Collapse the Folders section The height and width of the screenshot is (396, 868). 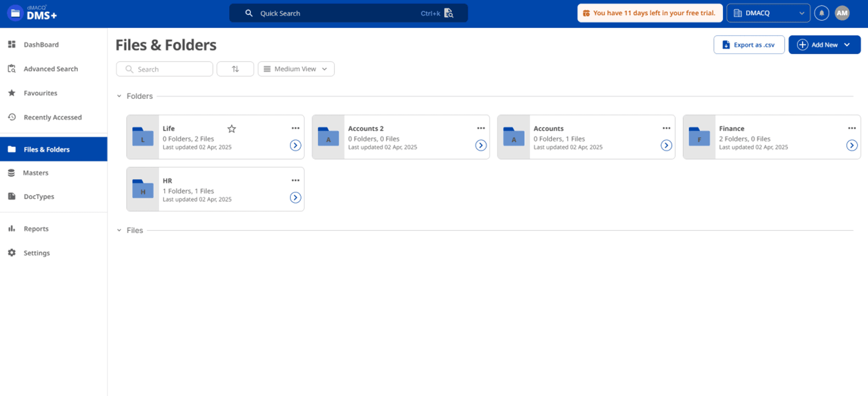119,96
